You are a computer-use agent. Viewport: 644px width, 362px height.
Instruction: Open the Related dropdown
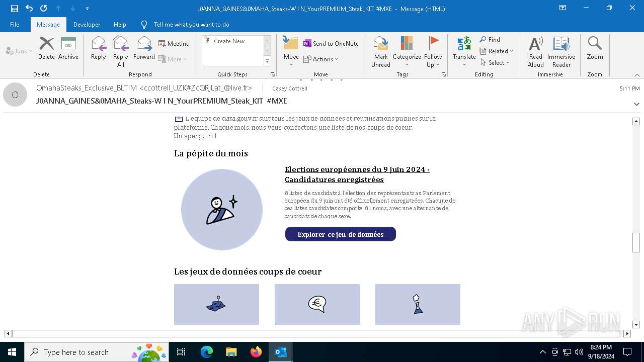pos(497,51)
